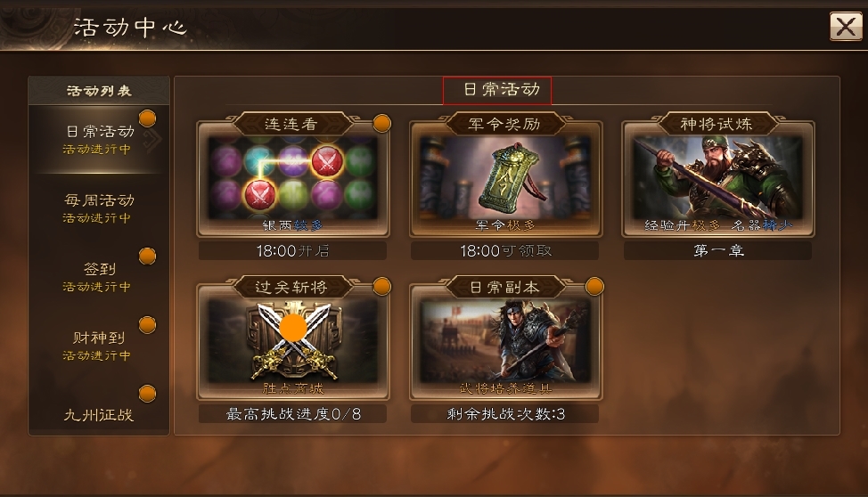The width and height of the screenshot is (868, 497).
Task: Click the orange notification dot on 日常副本
Action: point(594,287)
